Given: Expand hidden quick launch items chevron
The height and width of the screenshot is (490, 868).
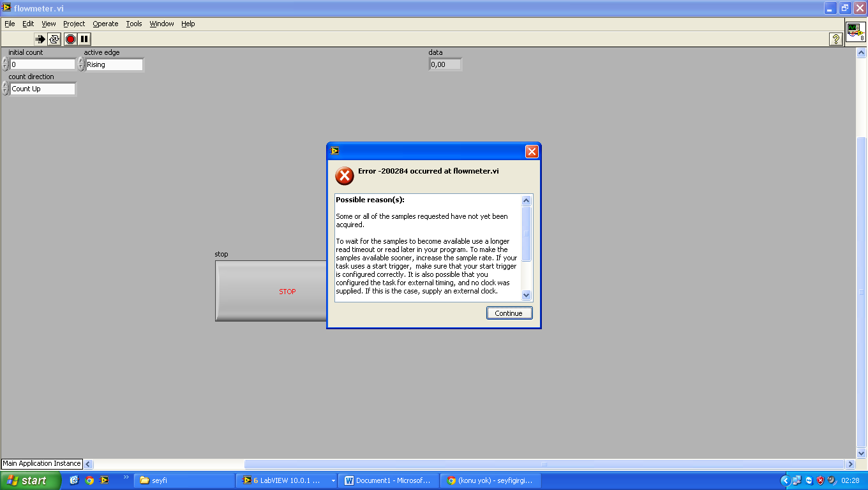Looking at the screenshot, I should point(126,477).
